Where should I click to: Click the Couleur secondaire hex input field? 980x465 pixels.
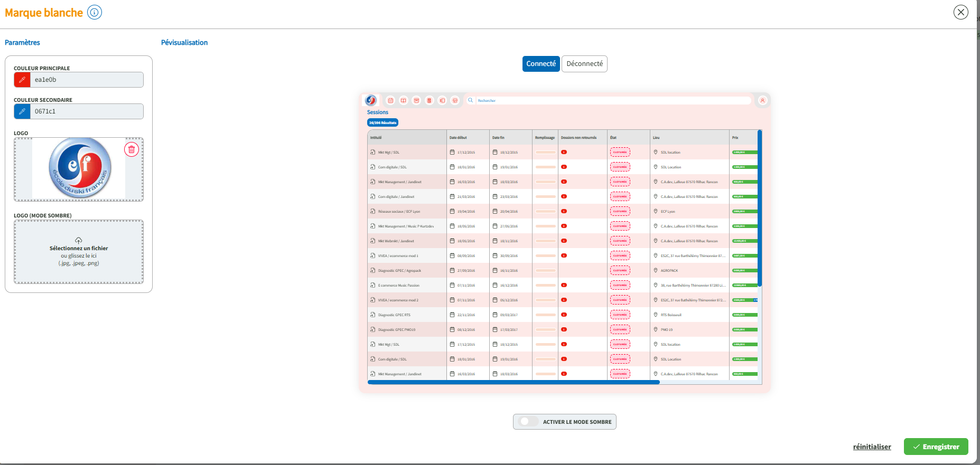click(87, 111)
